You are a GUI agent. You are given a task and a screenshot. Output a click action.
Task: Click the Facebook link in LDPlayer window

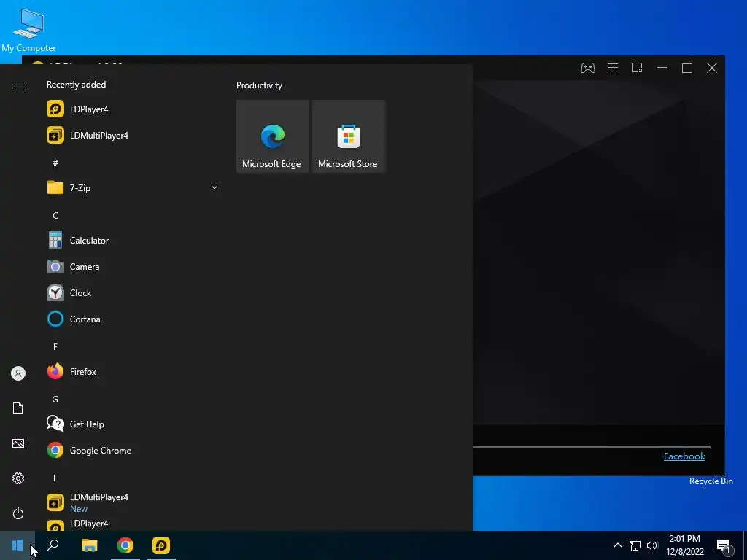coord(684,456)
